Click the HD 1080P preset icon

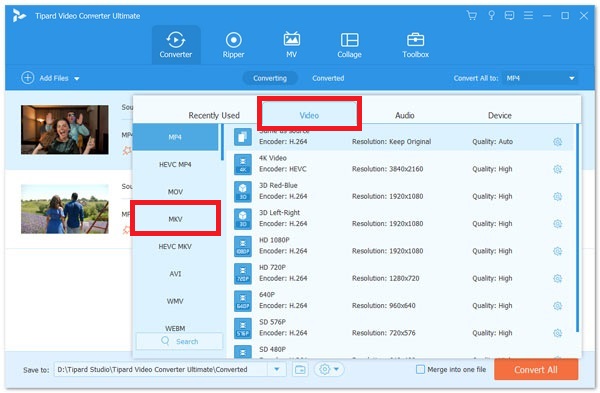point(243,246)
